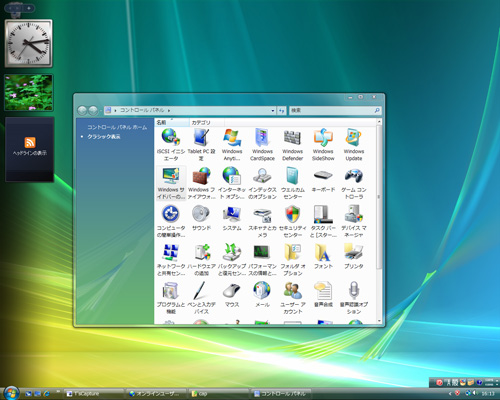The image size is (500, 400).
Task: Open プリンタ icon
Action: tap(354, 257)
